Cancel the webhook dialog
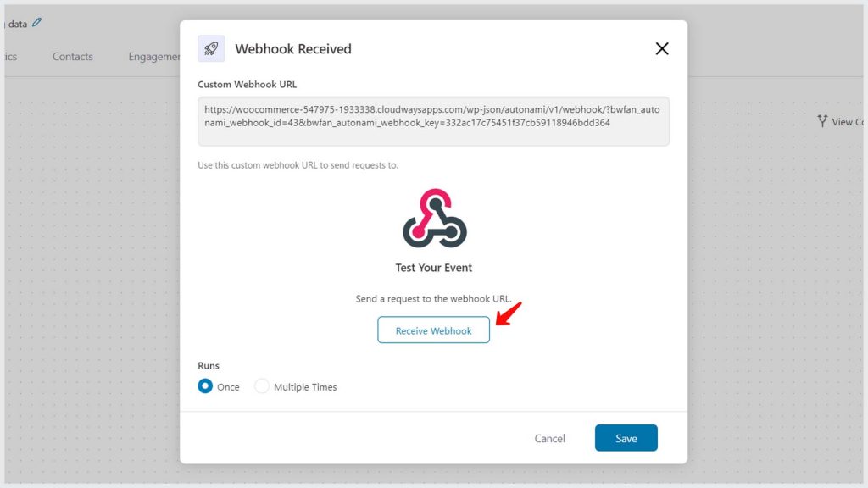The image size is (868, 488). coord(549,439)
